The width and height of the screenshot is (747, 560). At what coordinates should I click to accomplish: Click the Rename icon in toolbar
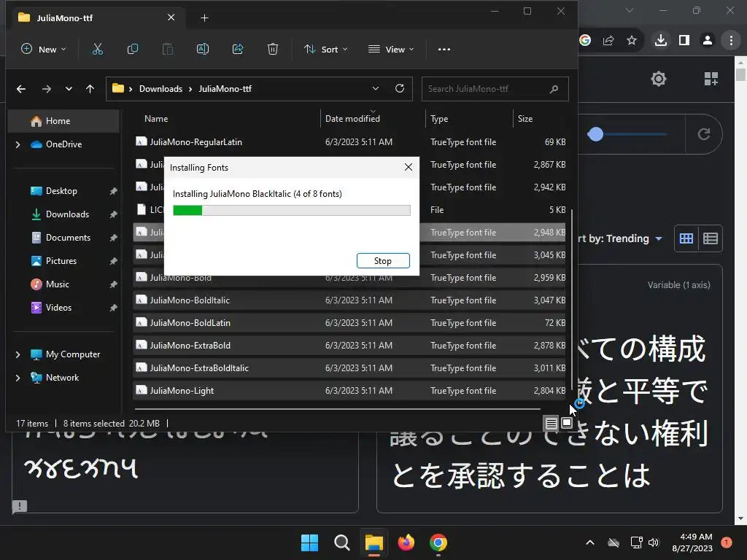(x=203, y=49)
